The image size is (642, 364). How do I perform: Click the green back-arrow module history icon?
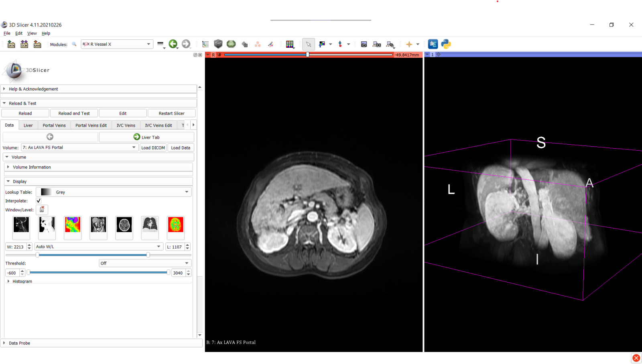point(174,44)
